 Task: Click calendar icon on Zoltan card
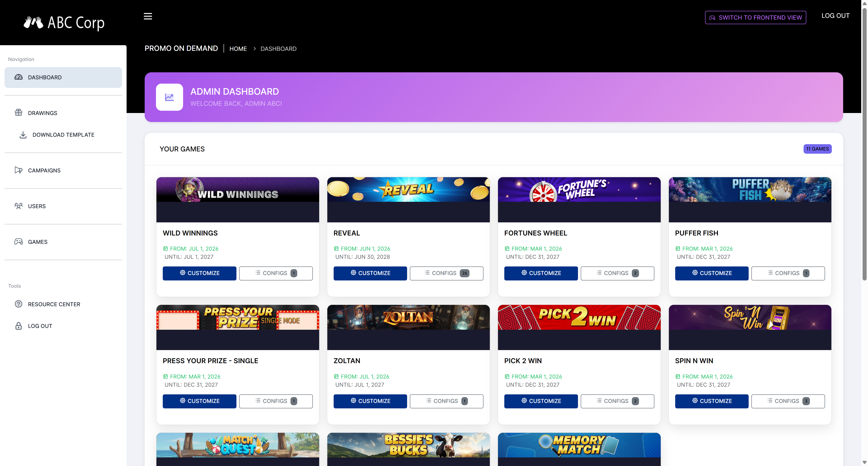(x=336, y=376)
